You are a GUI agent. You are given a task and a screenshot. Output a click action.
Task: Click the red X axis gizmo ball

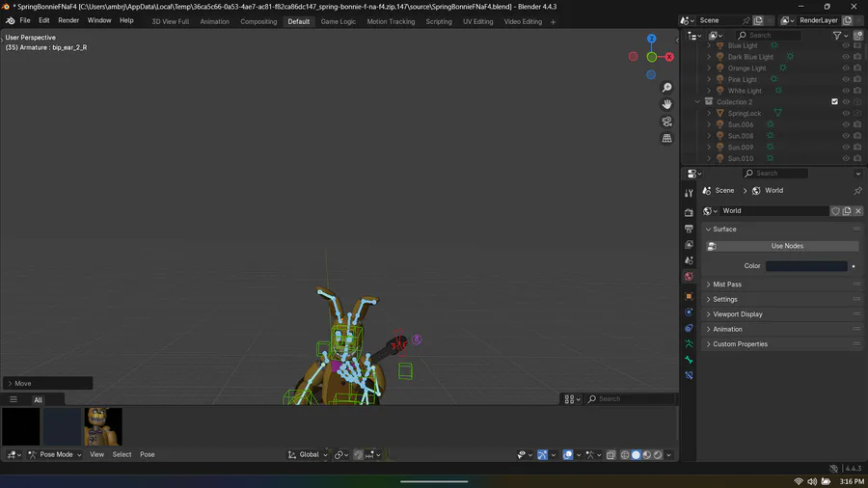pyautogui.click(x=669, y=57)
